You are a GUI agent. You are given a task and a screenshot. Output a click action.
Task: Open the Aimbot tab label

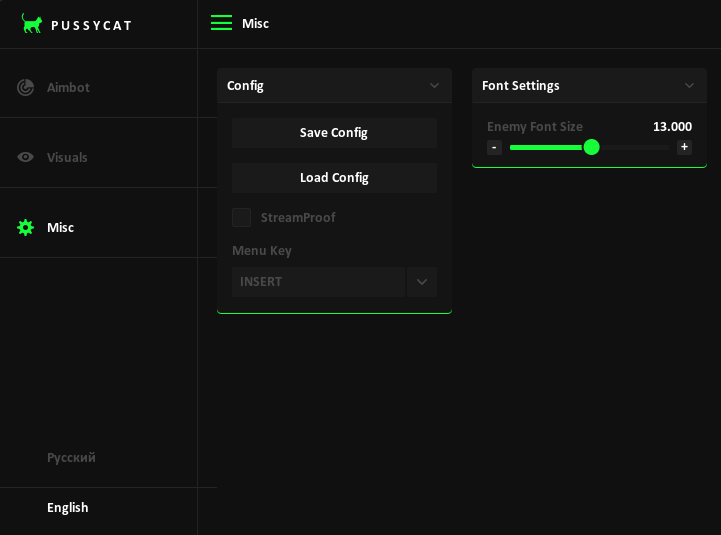(x=68, y=88)
